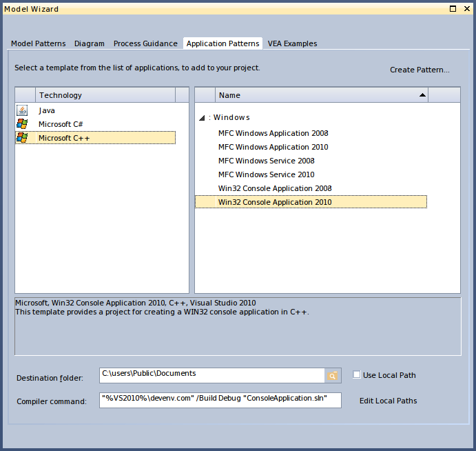Click the destination folder browse icon

(x=333, y=375)
